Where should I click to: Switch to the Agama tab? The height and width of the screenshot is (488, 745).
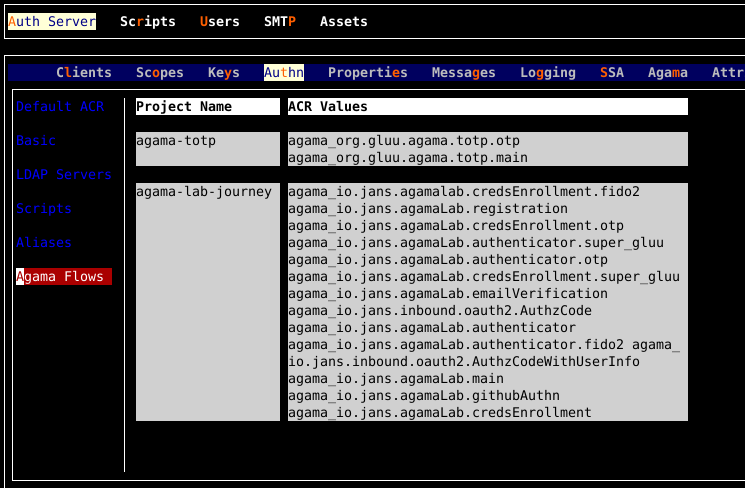click(667, 72)
